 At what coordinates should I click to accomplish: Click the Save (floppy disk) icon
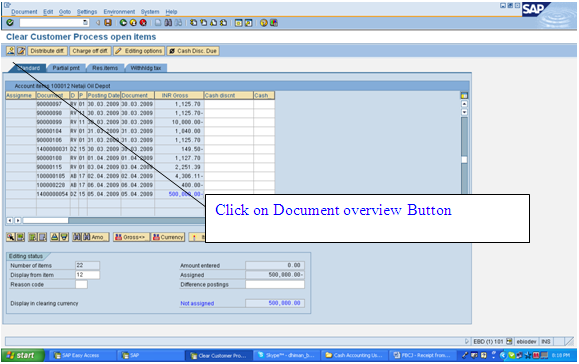click(x=108, y=23)
